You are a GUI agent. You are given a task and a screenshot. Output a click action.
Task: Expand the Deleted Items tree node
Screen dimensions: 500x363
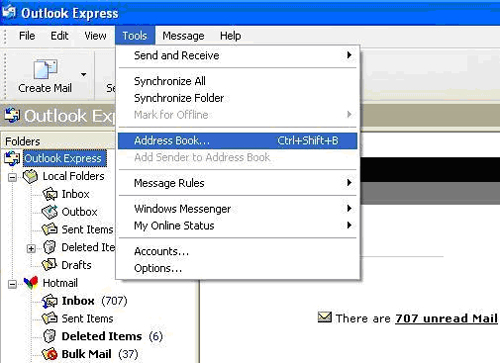[31, 248]
